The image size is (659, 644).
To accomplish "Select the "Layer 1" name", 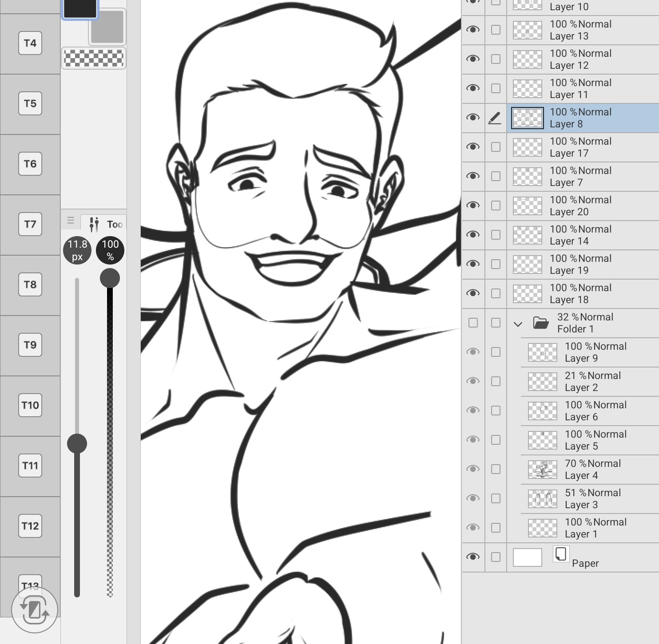I will [x=581, y=534].
